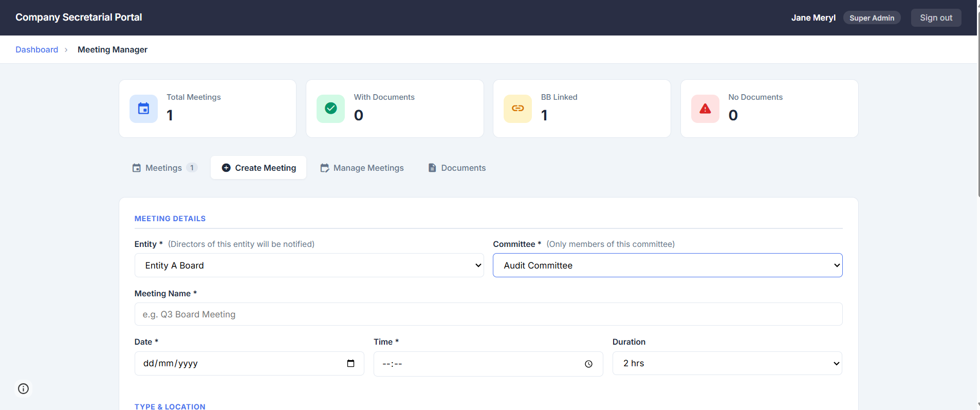
Task: Go to the Documents tab
Action: point(457,168)
